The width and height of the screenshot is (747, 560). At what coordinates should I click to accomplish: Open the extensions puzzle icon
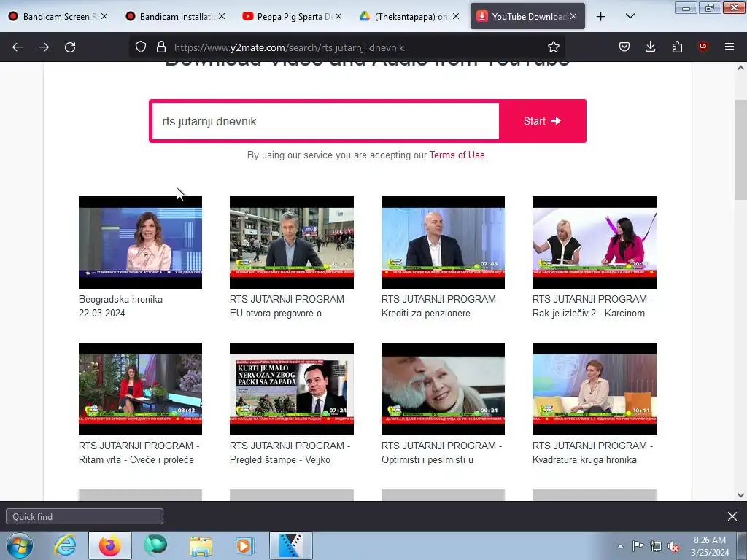677,47
